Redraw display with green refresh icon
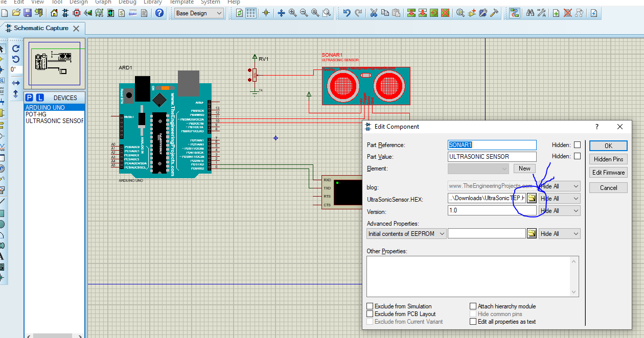The width and height of the screenshot is (644, 338). click(x=240, y=13)
